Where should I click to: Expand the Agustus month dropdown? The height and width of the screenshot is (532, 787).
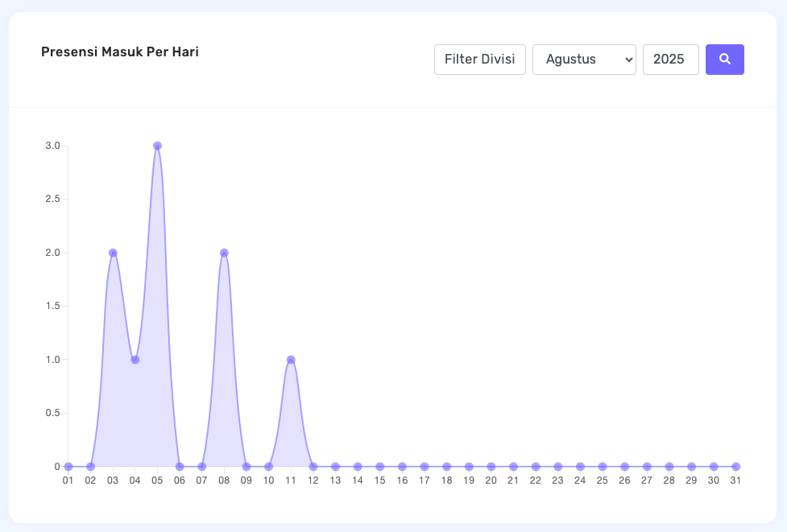coord(584,60)
